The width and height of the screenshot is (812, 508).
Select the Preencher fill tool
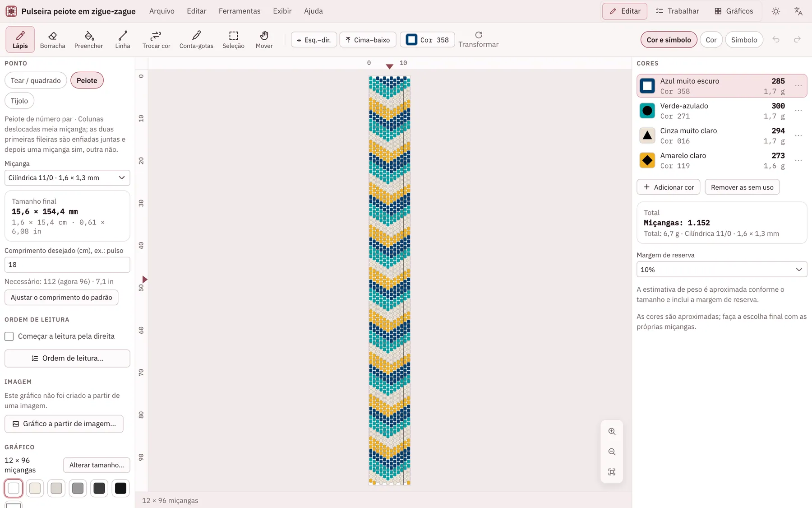point(88,39)
